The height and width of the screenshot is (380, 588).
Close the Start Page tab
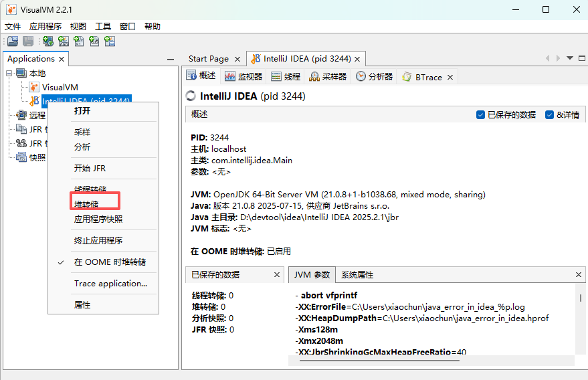237,60
